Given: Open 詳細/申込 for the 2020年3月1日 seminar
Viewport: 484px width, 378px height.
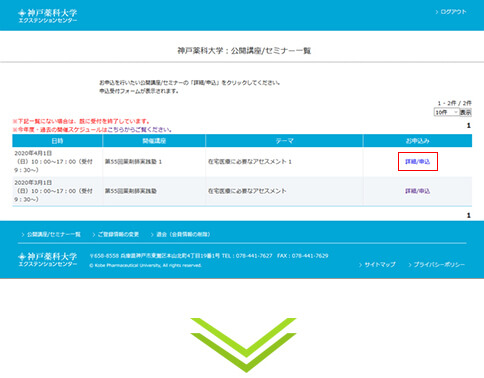Looking at the screenshot, I should coord(417,191).
